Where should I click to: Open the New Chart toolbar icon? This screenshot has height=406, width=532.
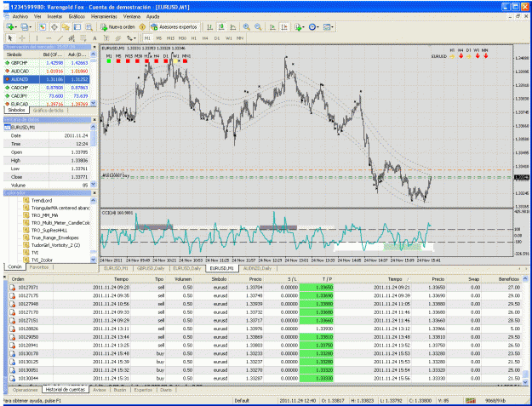coord(10,27)
